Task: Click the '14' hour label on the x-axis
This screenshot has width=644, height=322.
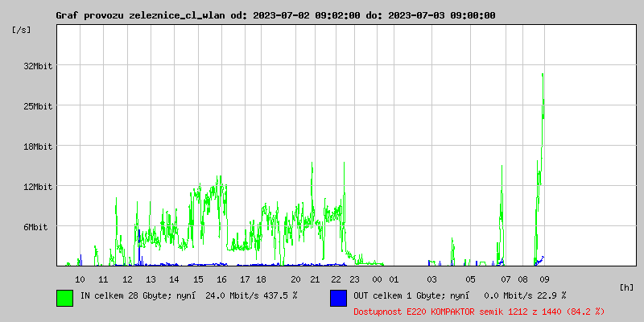Action: (174, 279)
